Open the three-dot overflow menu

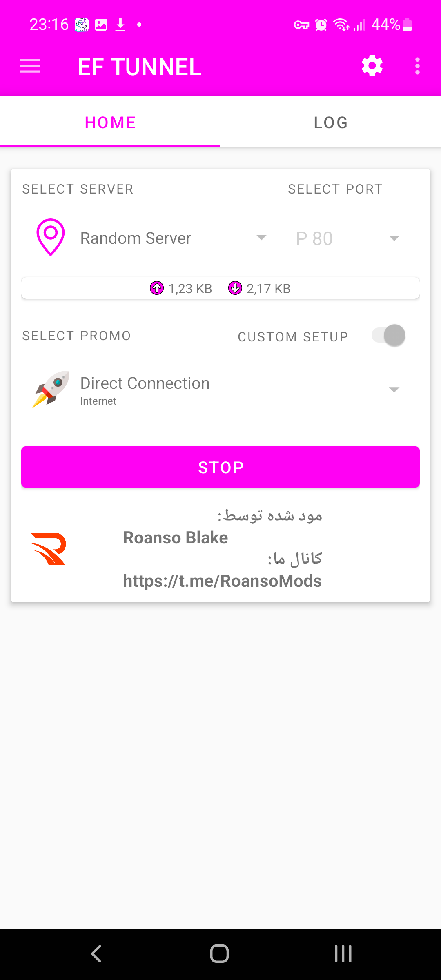pyautogui.click(x=417, y=66)
